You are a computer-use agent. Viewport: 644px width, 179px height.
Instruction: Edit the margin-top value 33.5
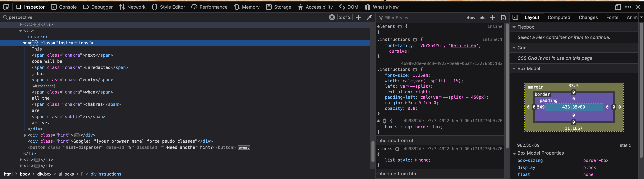pyautogui.click(x=573, y=86)
